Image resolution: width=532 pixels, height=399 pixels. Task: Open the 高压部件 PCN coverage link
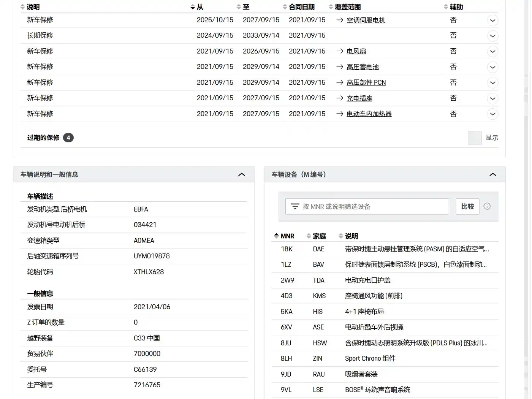coord(366,82)
